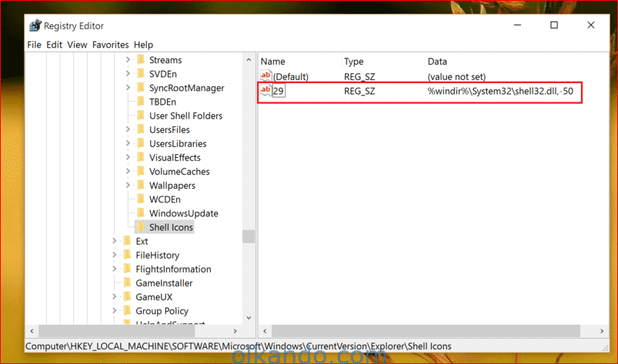Open the View menu
The image size is (618, 364).
pyautogui.click(x=77, y=45)
